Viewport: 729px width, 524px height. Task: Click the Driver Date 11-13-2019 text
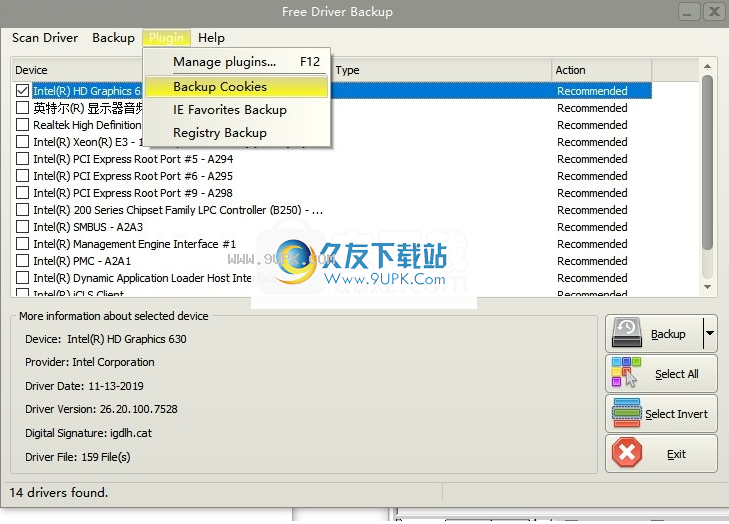(x=84, y=386)
